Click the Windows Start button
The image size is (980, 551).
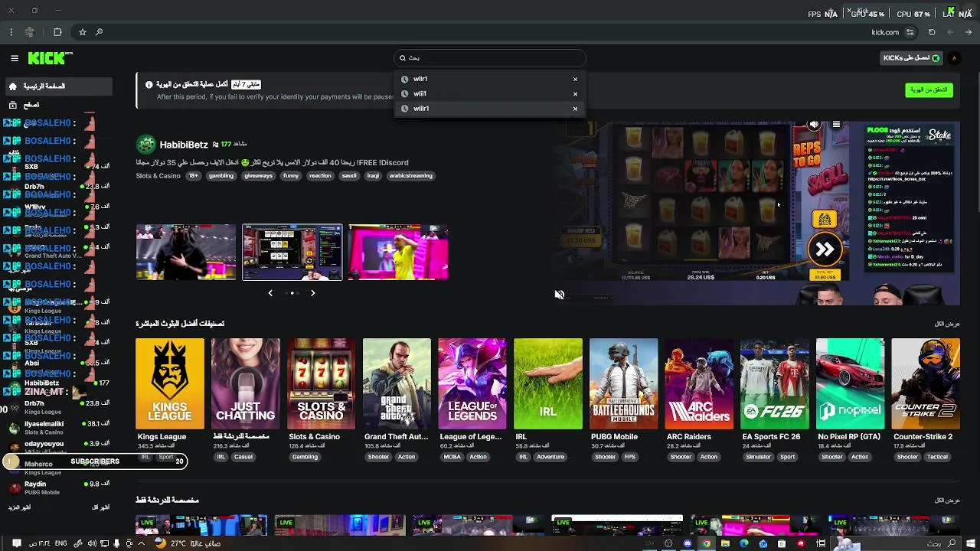(972, 543)
